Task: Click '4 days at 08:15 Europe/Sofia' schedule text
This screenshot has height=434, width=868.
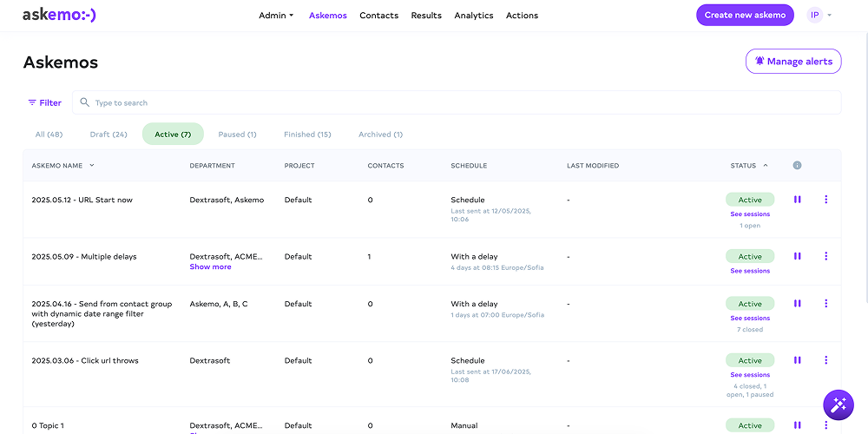Action: coord(497,267)
